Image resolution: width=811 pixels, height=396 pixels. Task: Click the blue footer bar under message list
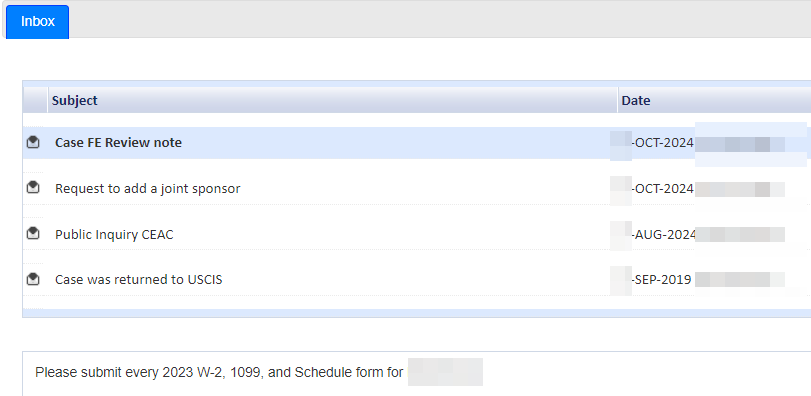point(417,313)
